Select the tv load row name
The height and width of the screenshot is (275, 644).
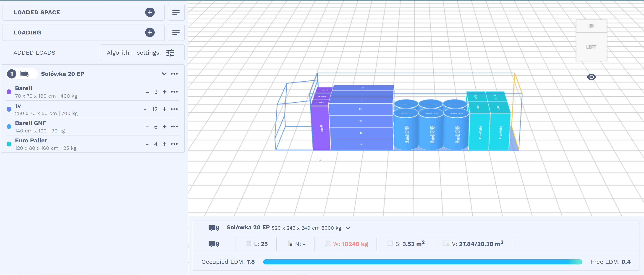[x=18, y=106]
